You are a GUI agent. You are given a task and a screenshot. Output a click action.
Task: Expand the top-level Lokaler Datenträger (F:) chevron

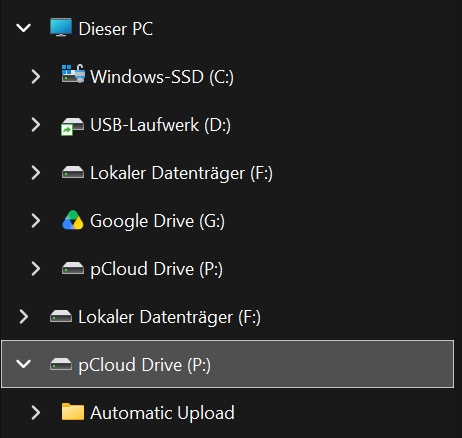point(24,316)
